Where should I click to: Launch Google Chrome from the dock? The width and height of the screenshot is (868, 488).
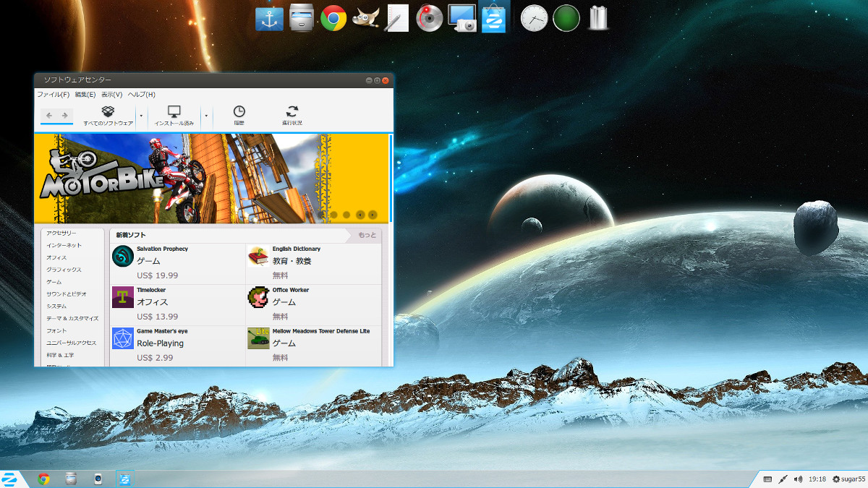pyautogui.click(x=333, y=17)
